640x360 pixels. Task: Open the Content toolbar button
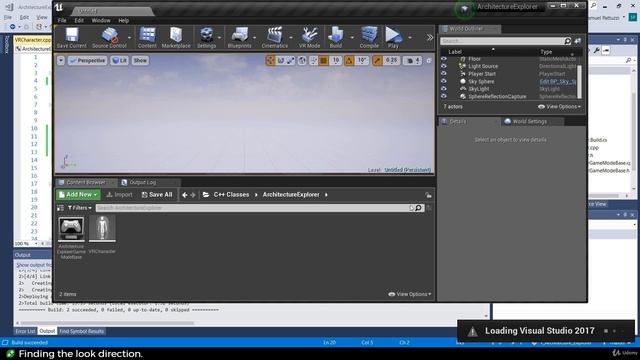click(147, 38)
